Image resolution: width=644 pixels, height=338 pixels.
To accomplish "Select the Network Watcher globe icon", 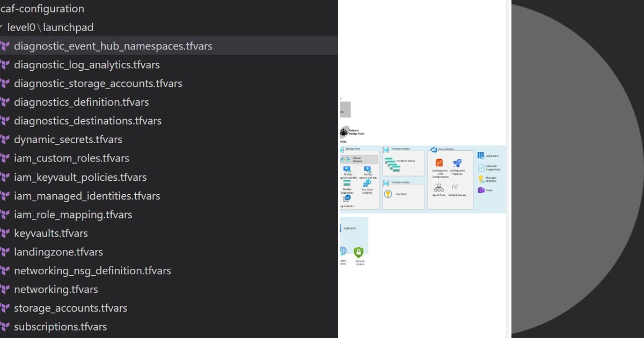I will (343, 251).
